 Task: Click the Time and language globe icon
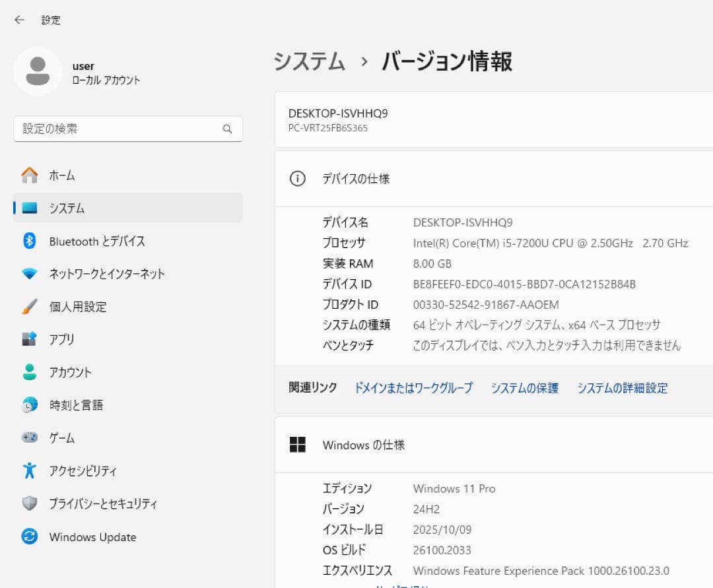30,405
